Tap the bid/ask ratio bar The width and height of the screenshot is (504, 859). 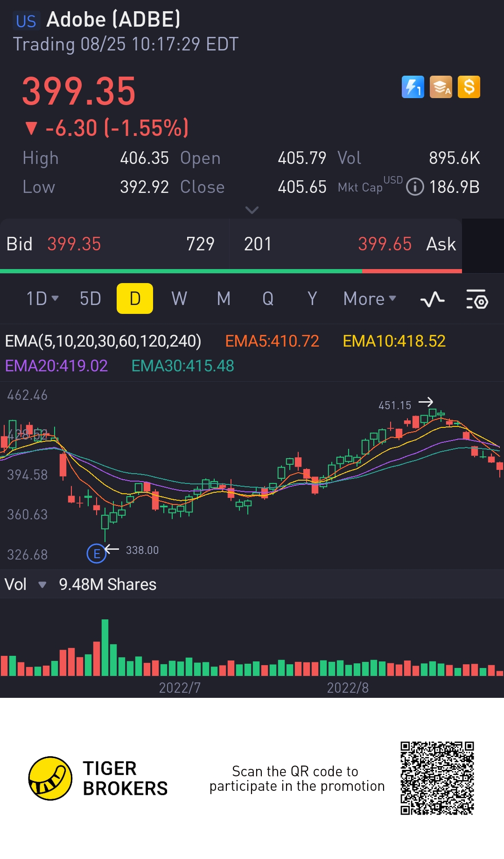[x=231, y=271]
